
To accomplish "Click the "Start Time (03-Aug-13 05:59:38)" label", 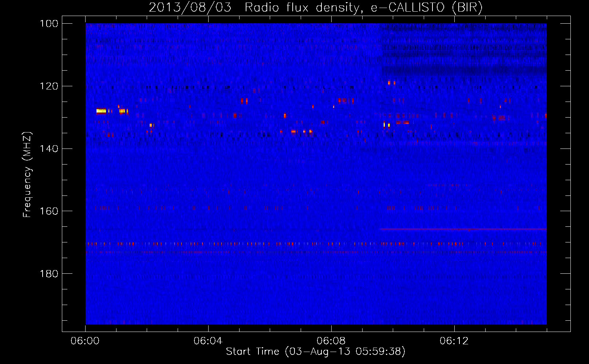I will click(316, 352).
